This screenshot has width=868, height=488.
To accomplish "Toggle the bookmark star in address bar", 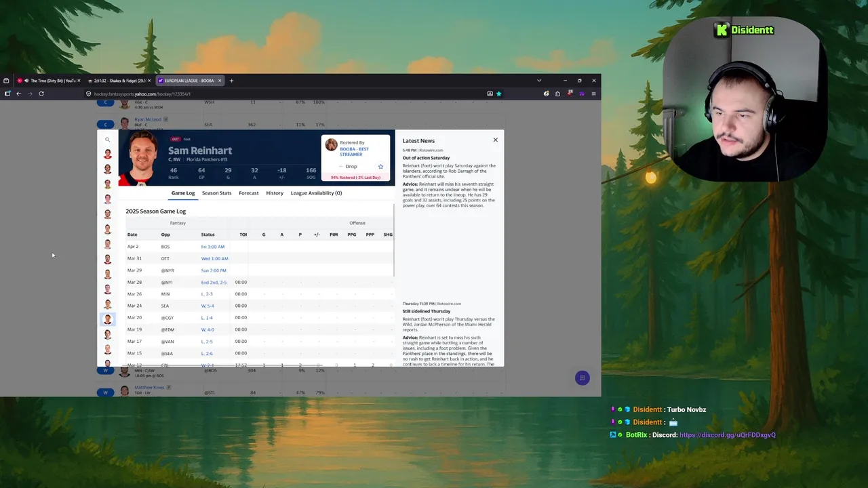I will tap(499, 94).
